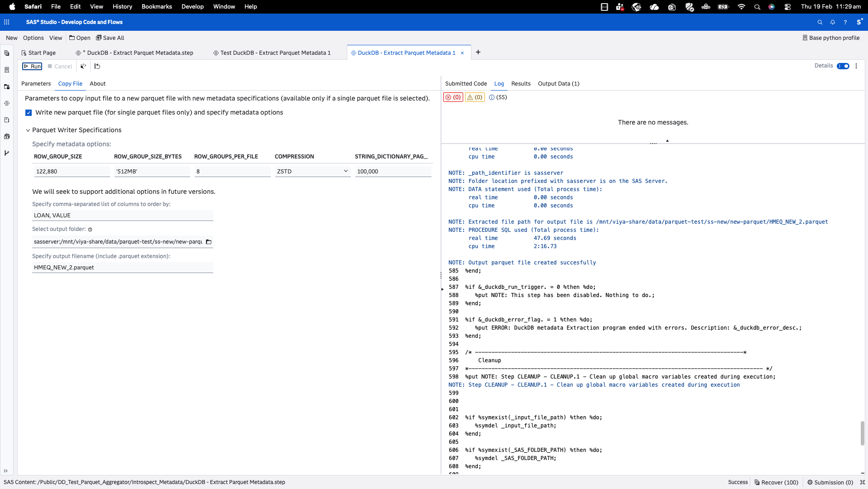Viewport: 868px width, 489px height.
Task: Open search in SAS Studio header
Action: (820, 22)
